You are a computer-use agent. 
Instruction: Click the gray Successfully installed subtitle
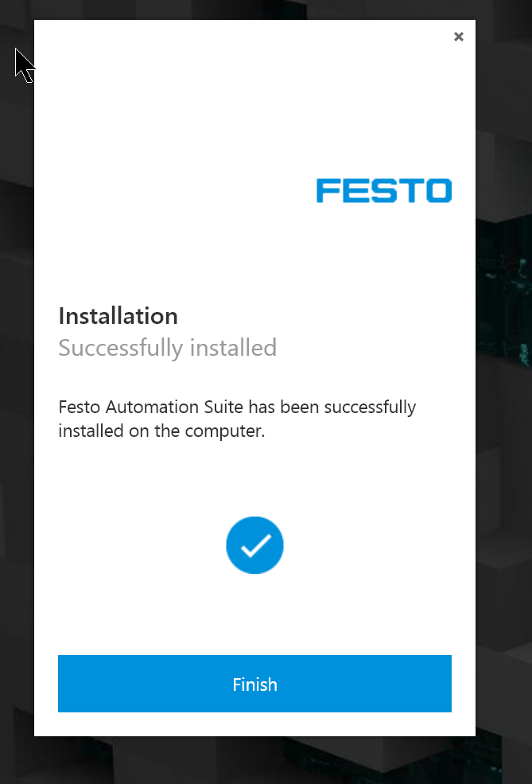click(x=167, y=348)
